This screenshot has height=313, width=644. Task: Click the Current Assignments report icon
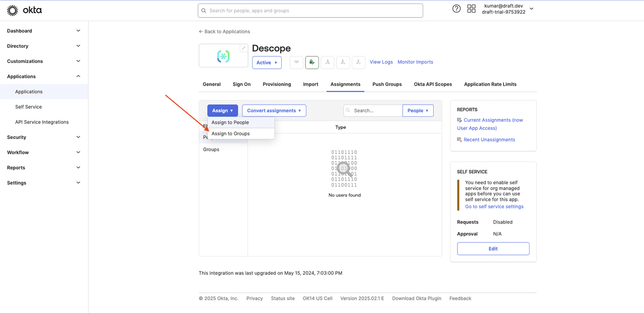[459, 120]
